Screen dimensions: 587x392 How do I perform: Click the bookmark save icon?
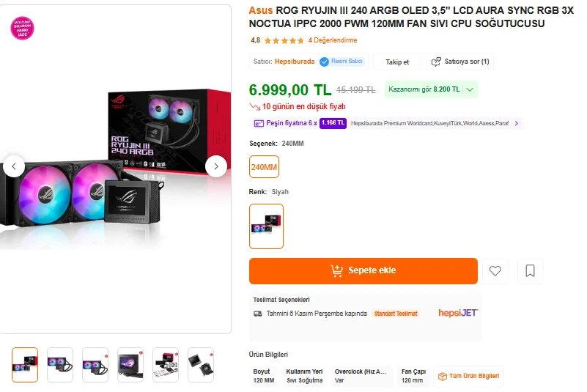[530, 271]
